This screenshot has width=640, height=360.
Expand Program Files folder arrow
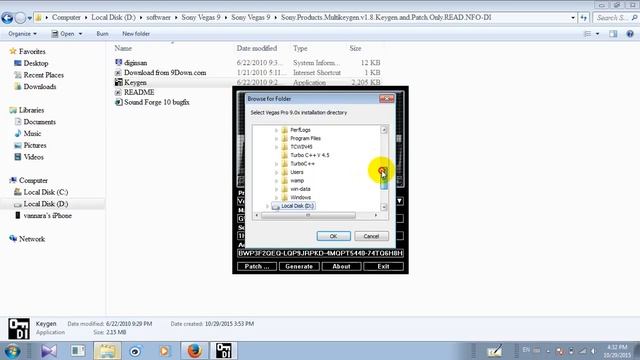tap(276, 138)
